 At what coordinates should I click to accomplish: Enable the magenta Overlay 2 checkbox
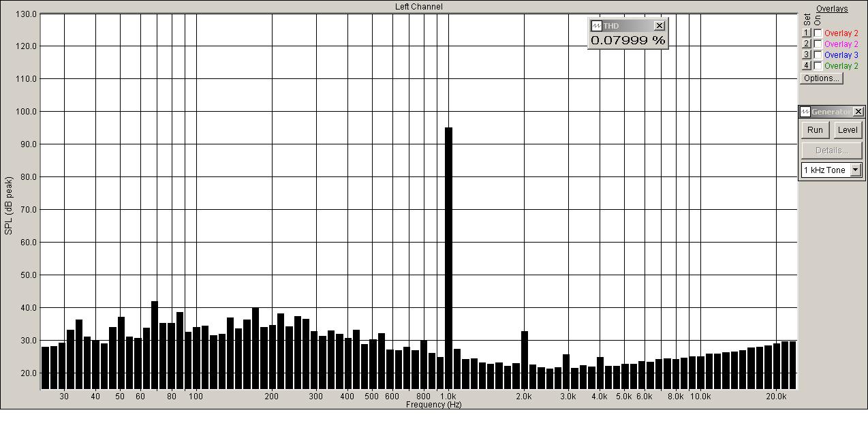(x=818, y=44)
